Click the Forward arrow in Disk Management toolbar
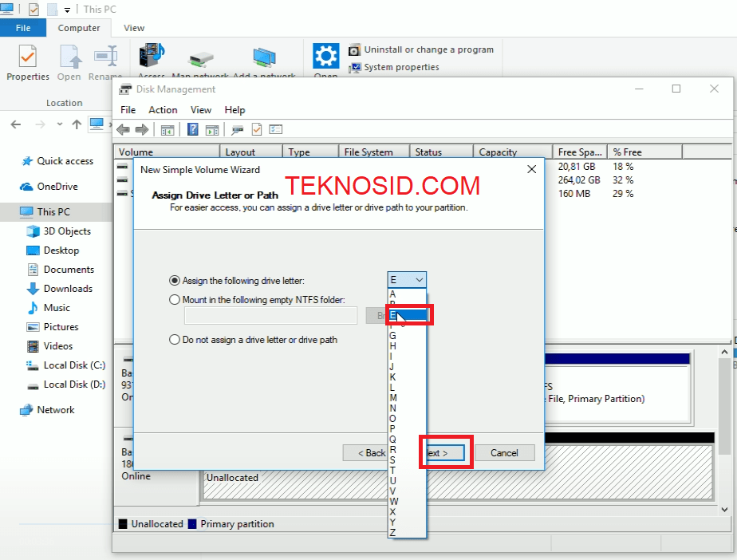 pos(142,129)
